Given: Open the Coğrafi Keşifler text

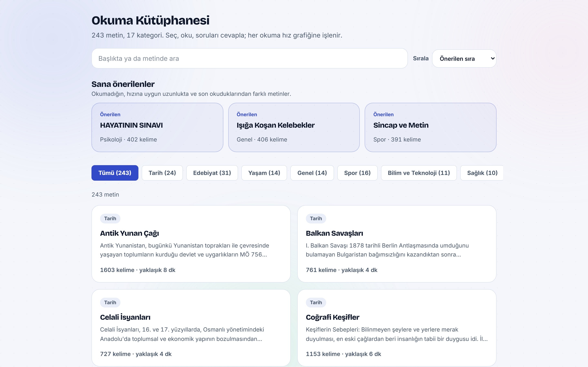Looking at the screenshot, I should click(396, 328).
